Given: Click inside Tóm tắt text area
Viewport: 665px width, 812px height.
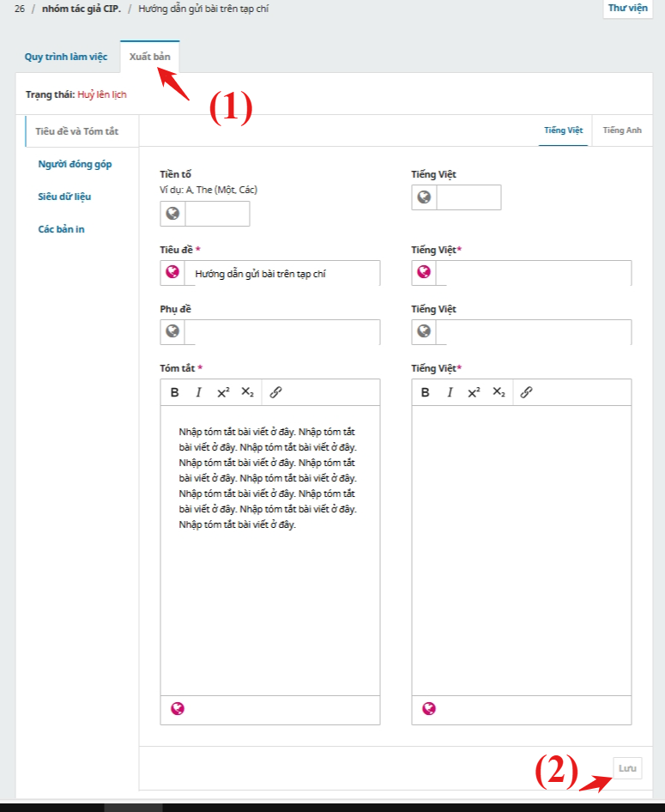Looking at the screenshot, I should [x=270, y=550].
